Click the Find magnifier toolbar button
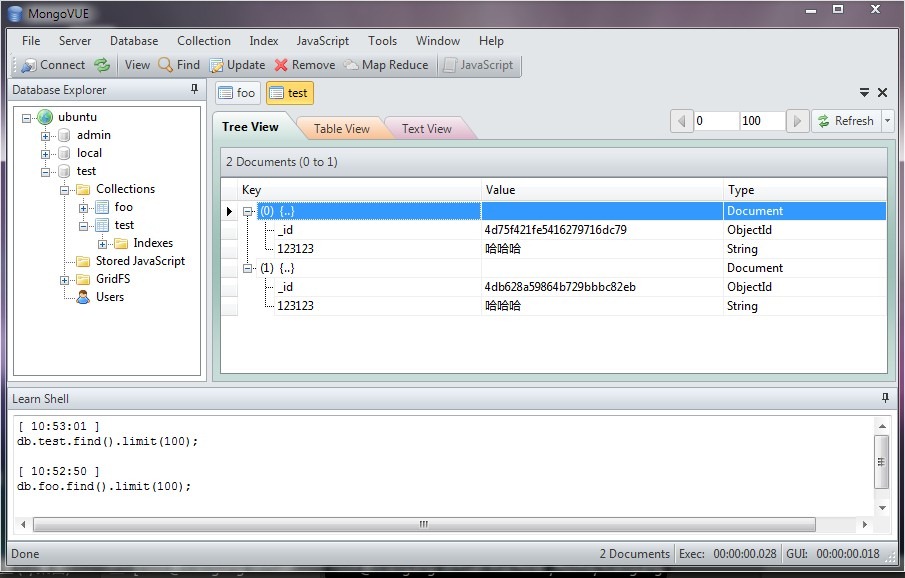Screen dimensions: 905x578 (x=179, y=65)
